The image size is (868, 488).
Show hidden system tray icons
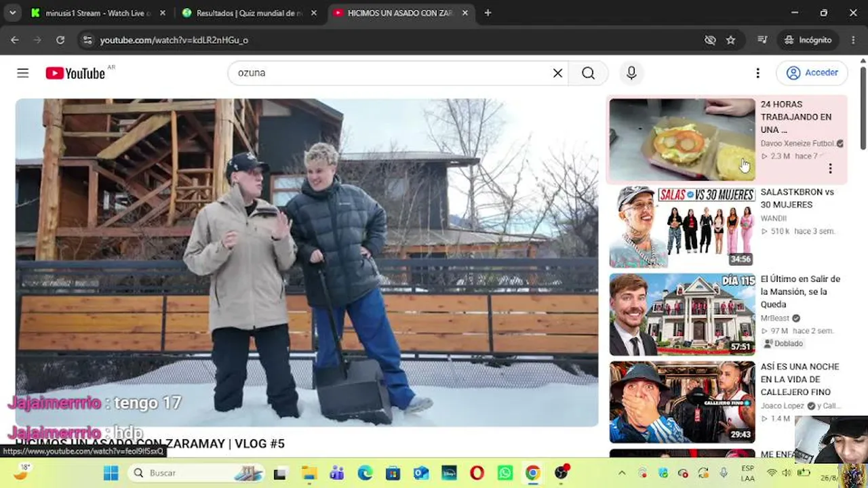(x=622, y=473)
